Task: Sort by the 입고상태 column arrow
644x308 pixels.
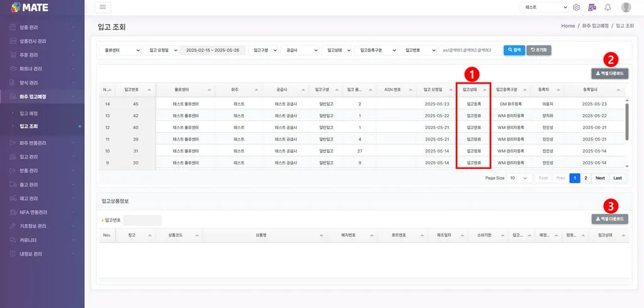Action: coord(484,89)
